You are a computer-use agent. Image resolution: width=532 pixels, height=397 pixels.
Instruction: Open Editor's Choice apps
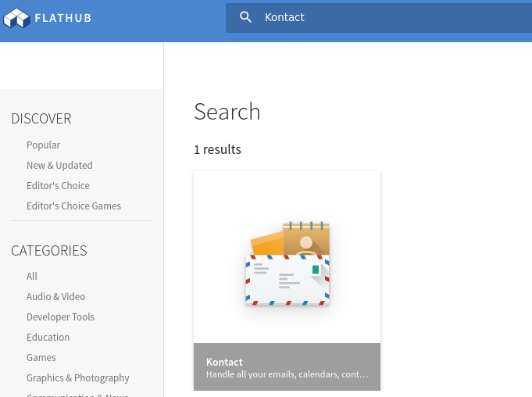coord(58,186)
